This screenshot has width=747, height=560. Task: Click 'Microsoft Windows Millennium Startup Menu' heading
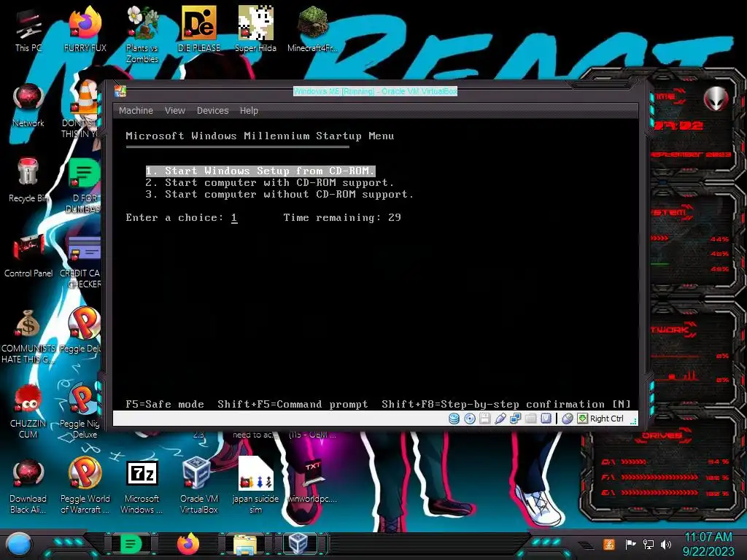click(260, 136)
